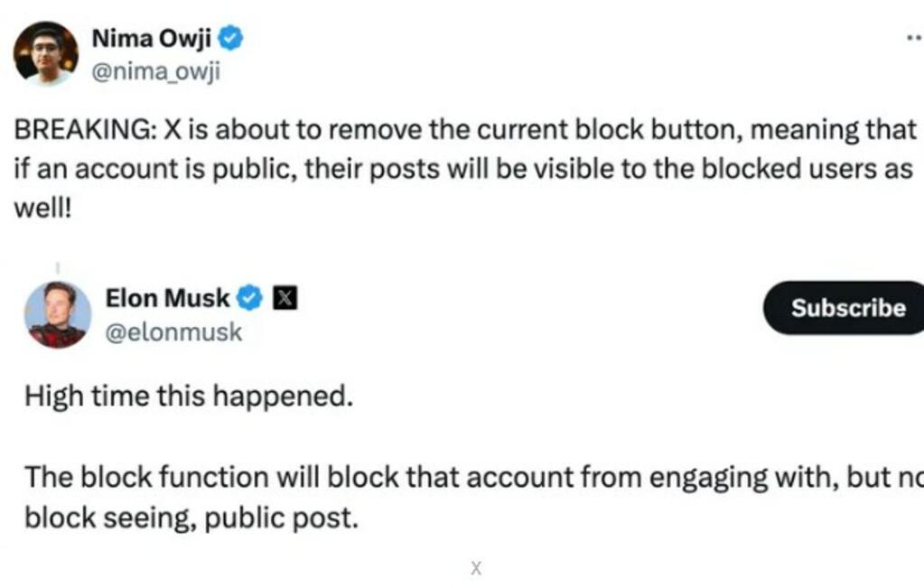Open the @nima_owji handle link

pos(155,71)
